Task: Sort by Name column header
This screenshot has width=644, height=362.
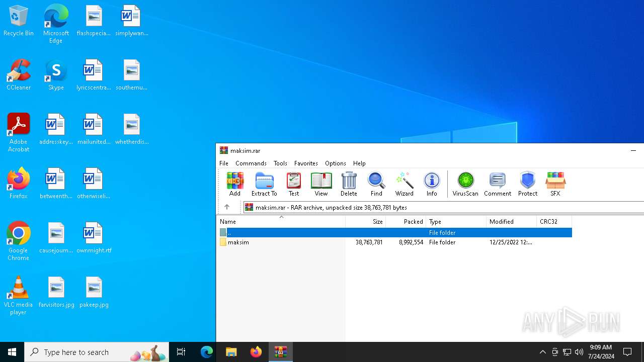Action: click(281, 222)
